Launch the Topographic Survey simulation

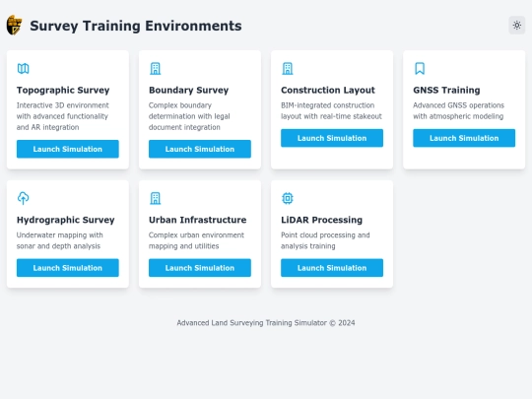point(68,149)
